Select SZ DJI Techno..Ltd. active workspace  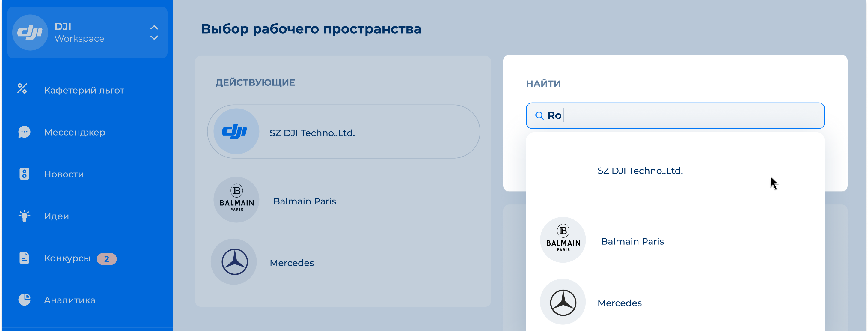[343, 132]
